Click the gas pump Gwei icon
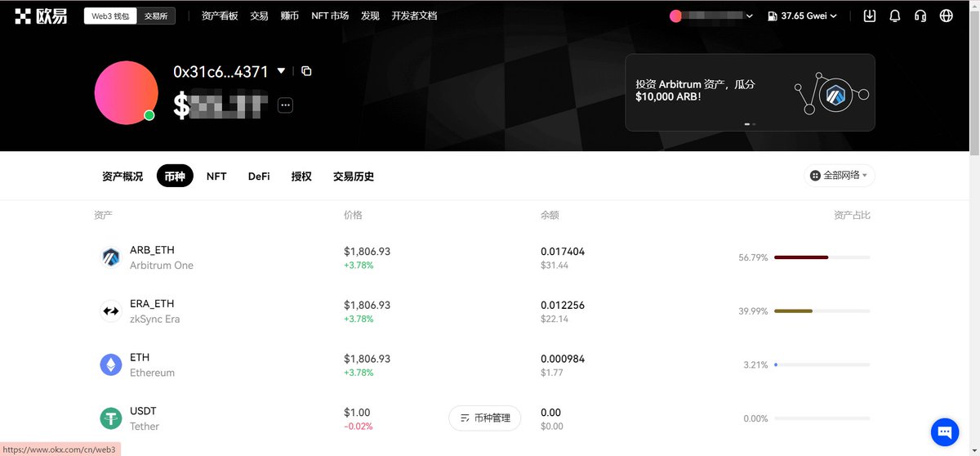This screenshot has height=456, width=980. pos(772,16)
